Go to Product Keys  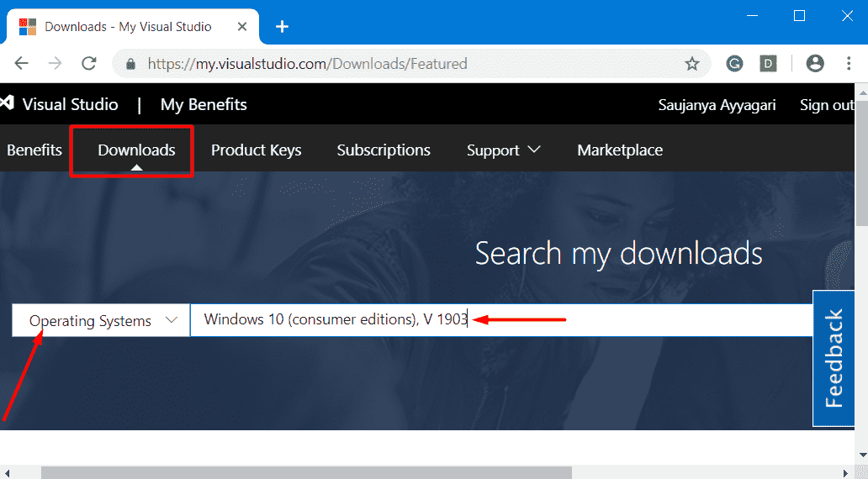(x=257, y=150)
